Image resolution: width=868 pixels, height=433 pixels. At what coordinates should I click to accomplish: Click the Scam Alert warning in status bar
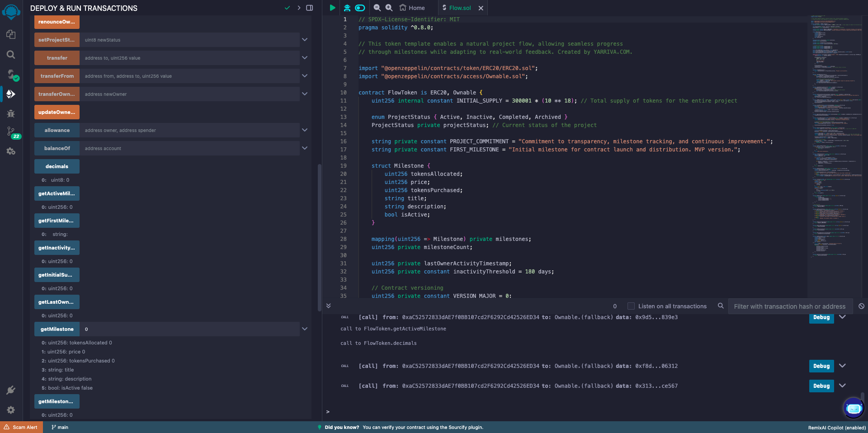pyautogui.click(x=21, y=427)
